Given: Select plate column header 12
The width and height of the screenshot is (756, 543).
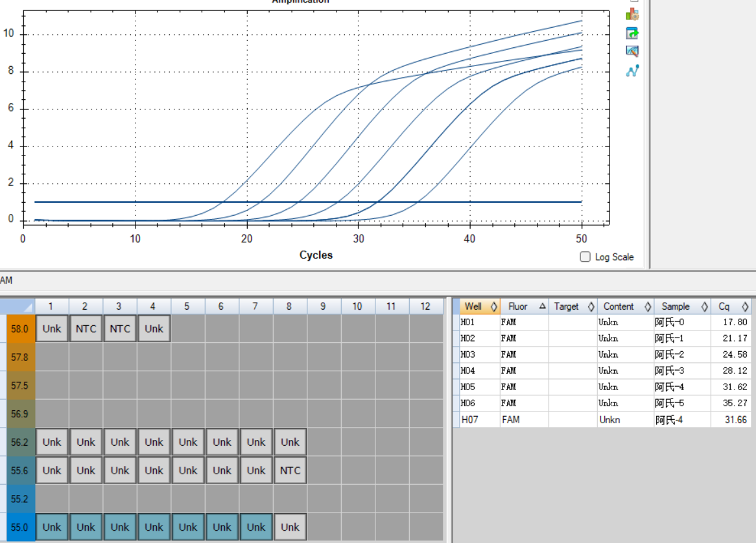Looking at the screenshot, I should [x=425, y=306].
